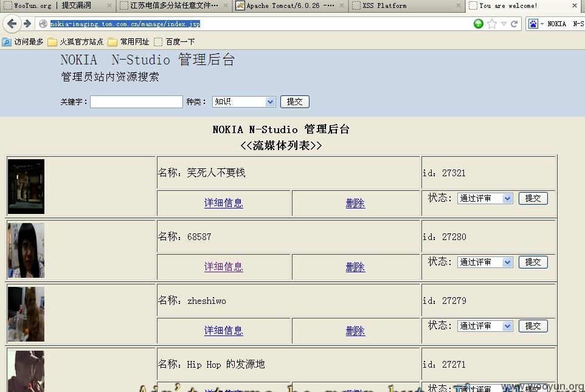The height and width of the screenshot is (392, 585).
Task: Open the thumbnail for Hip Hop 的发源地
Action: pos(26,371)
